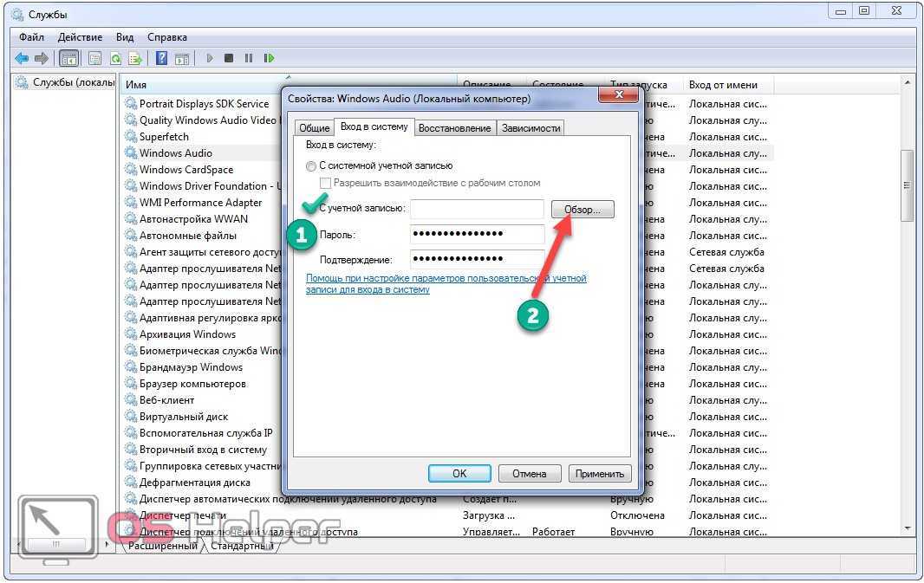
Task: Open the Файл menu
Action: click(x=32, y=37)
